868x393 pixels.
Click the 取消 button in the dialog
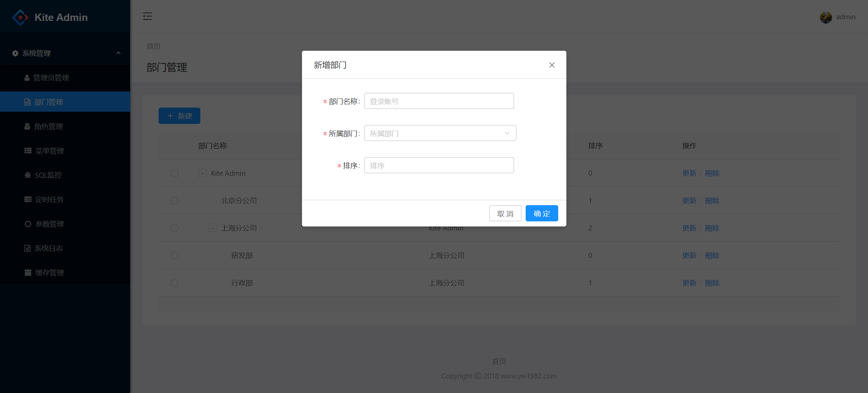(x=505, y=213)
